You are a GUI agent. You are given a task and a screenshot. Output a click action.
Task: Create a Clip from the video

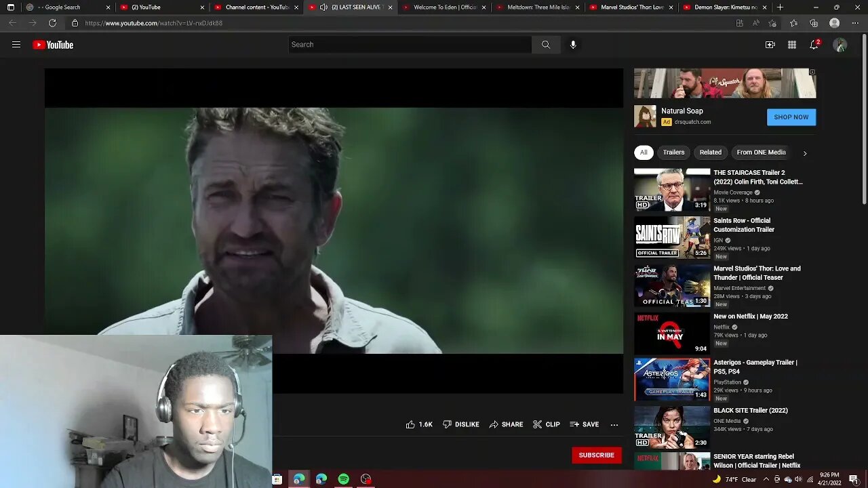click(547, 424)
